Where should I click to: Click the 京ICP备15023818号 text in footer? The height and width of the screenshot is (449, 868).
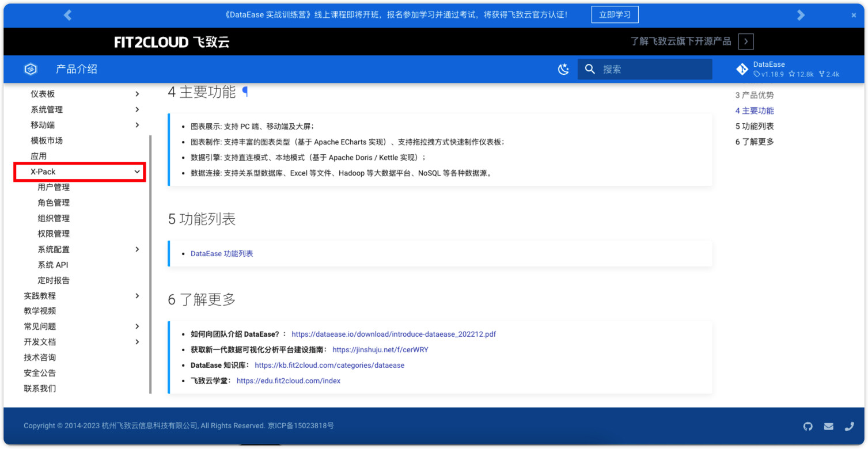point(301,426)
